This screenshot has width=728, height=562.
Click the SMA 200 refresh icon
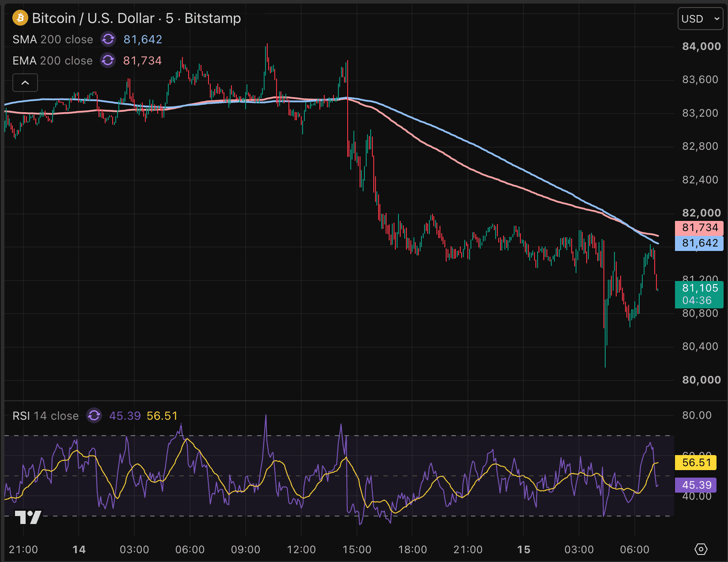[108, 39]
